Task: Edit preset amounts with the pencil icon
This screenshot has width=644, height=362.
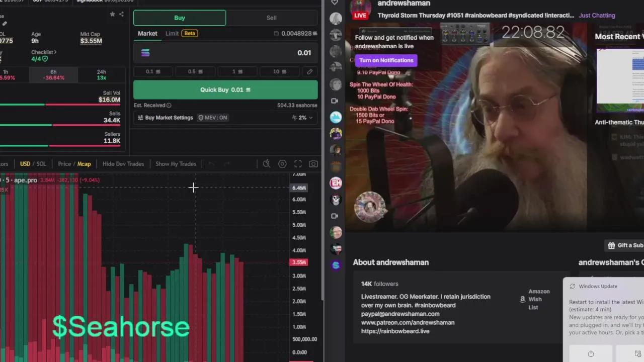Action: coord(309,71)
